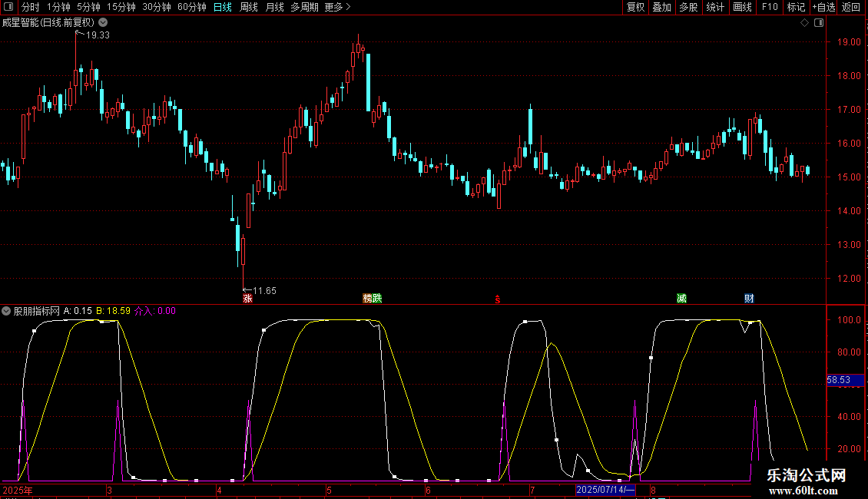
Task: Toggle the left sidebar panel icon
Action: tap(8, 7)
